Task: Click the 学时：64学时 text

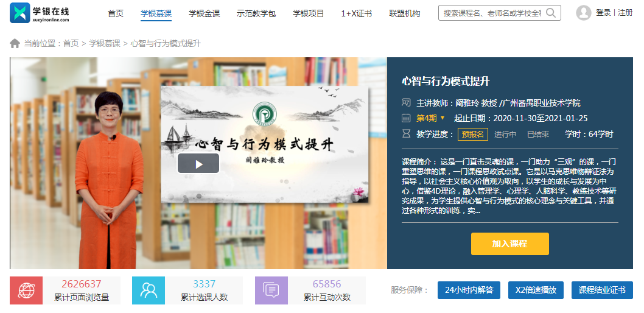Action: (x=589, y=134)
